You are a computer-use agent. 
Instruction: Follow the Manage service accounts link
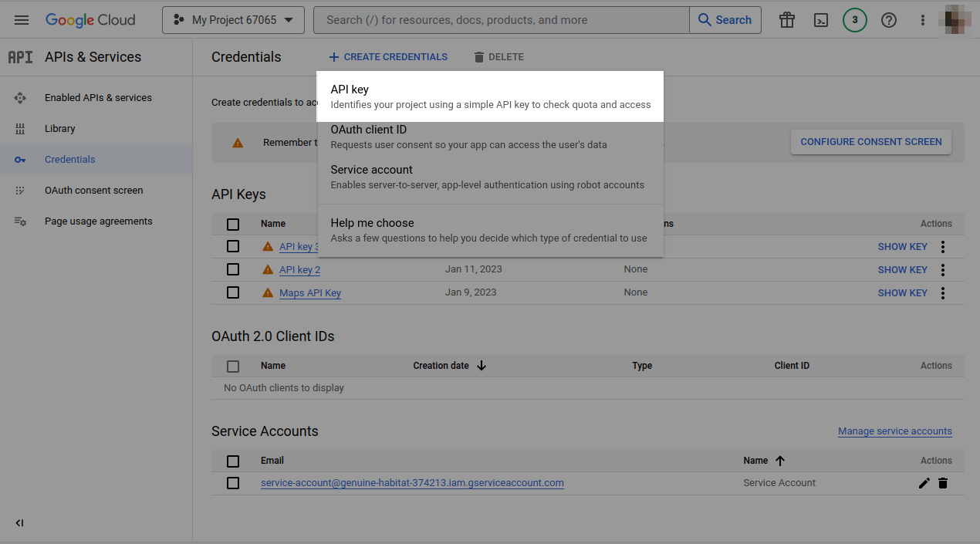click(895, 431)
